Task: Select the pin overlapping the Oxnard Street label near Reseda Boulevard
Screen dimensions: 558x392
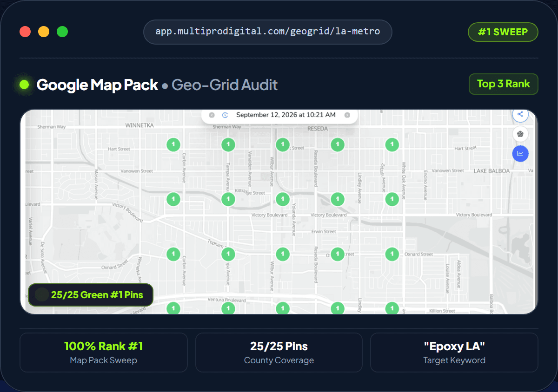Action: click(337, 254)
